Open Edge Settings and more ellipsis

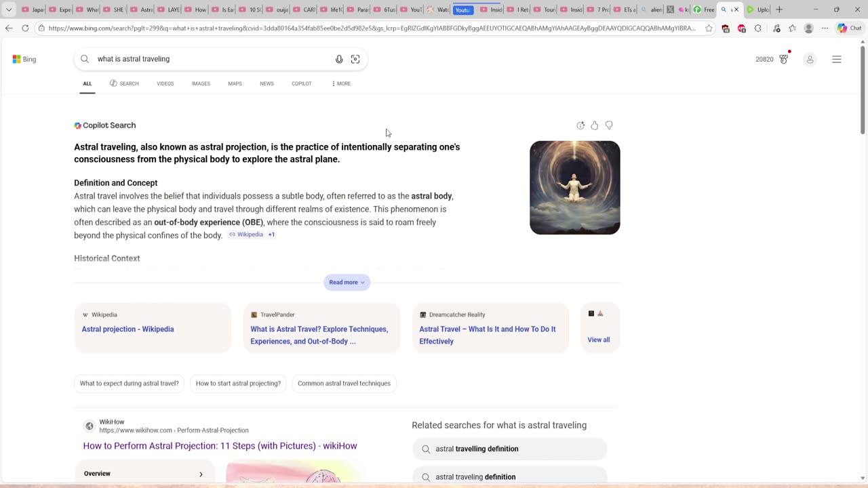tap(825, 28)
